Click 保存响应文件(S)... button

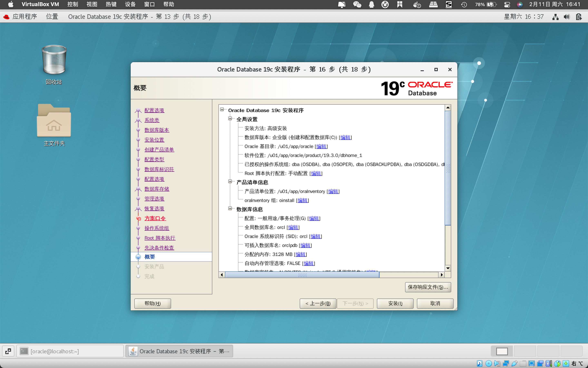428,287
